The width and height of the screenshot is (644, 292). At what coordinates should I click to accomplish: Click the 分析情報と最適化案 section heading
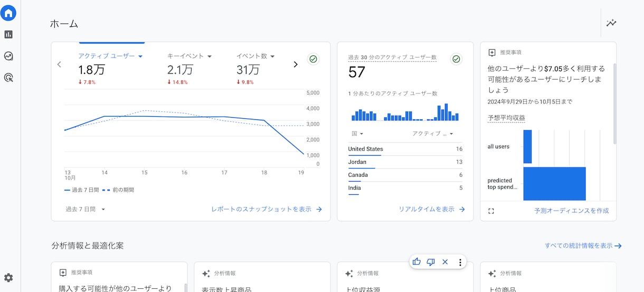[x=88, y=246]
